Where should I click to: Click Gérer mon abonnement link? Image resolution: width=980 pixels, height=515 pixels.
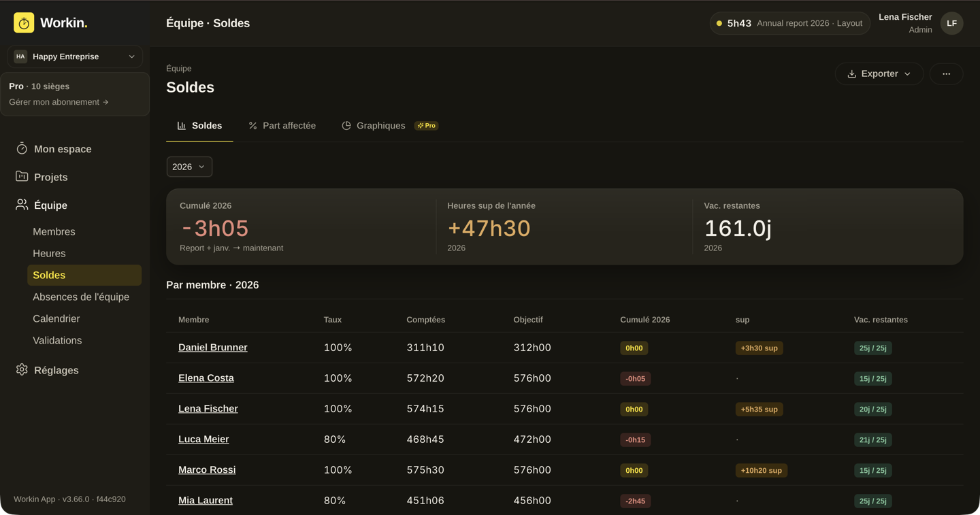pos(59,102)
